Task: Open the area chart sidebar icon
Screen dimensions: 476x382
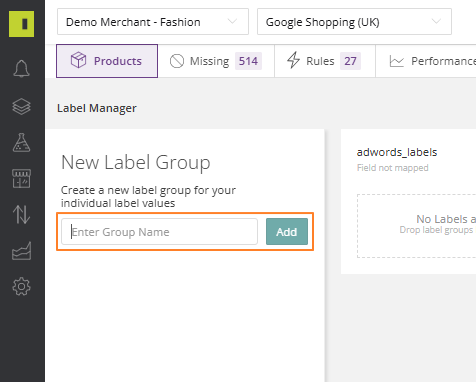Action: click(21, 251)
